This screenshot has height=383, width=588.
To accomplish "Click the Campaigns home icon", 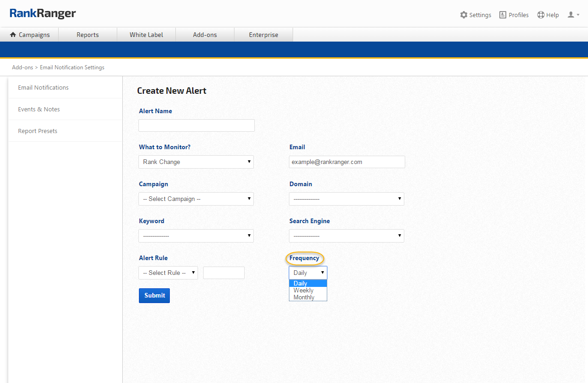I will point(13,35).
